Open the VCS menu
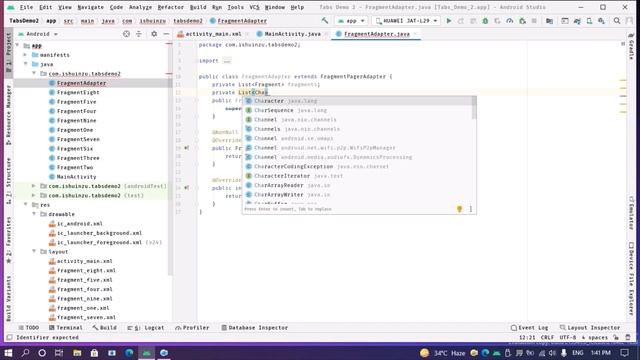Viewport: 640px width, 360px height. (254, 7)
